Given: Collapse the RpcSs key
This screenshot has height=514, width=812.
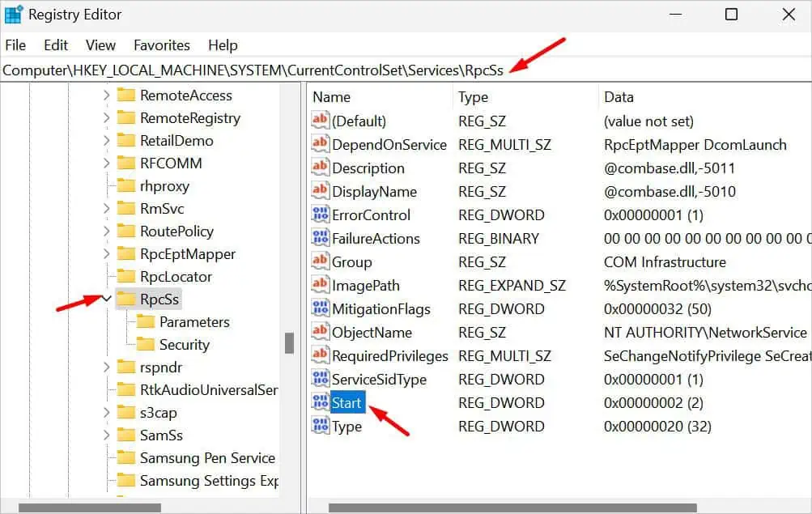Looking at the screenshot, I should coord(106,298).
